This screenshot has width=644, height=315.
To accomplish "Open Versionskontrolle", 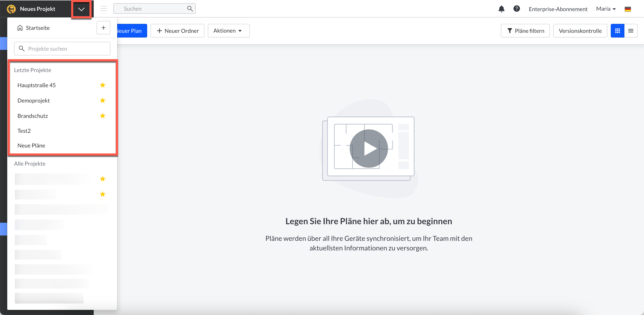I will click(x=580, y=31).
